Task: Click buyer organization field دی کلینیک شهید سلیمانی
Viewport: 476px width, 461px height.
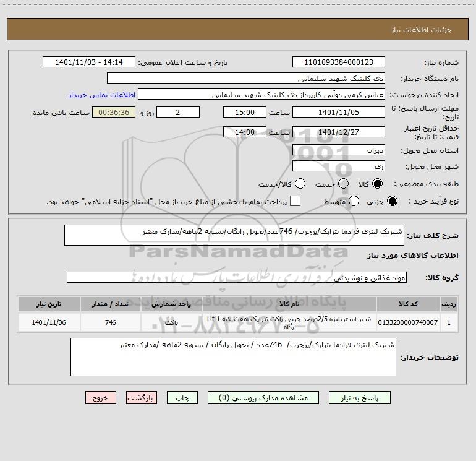Action: (x=246, y=79)
